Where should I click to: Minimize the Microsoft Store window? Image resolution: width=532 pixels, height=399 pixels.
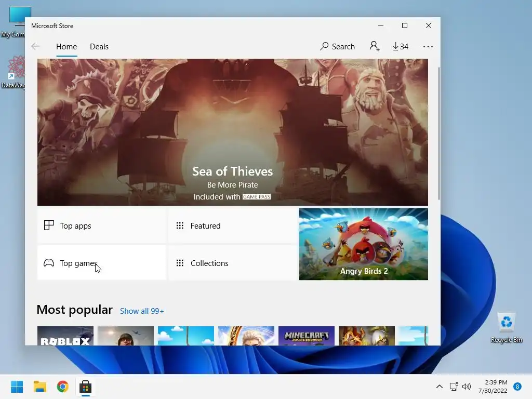tap(381, 25)
